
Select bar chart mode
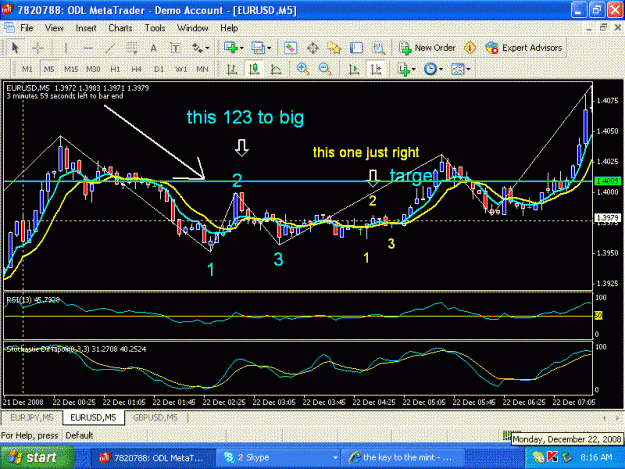click(x=232, y=69)
